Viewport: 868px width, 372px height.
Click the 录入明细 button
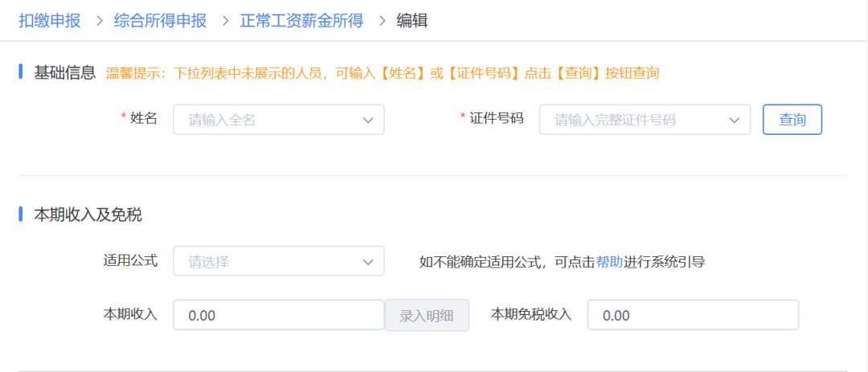pyautogui.click(x=427, y=316)
